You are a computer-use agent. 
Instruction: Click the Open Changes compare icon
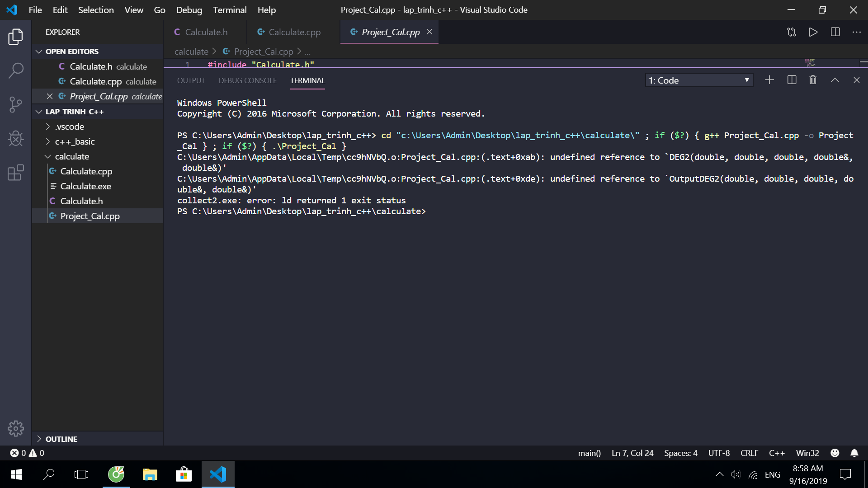point(792,32)
